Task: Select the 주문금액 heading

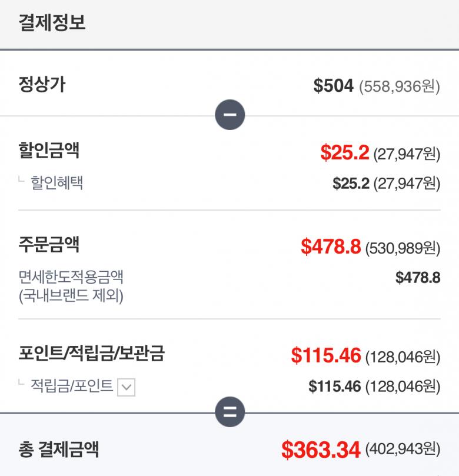Action: point(49,244)
